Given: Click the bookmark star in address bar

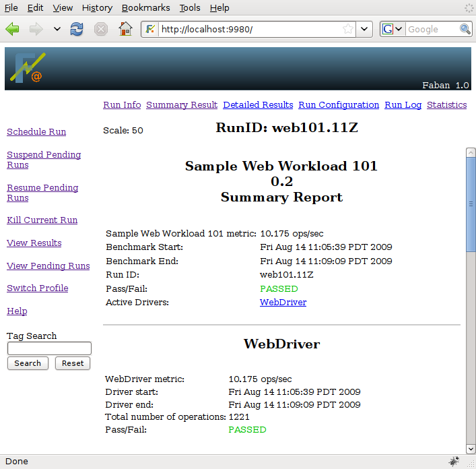Looking at the screenshot, I should pos(348,29).
